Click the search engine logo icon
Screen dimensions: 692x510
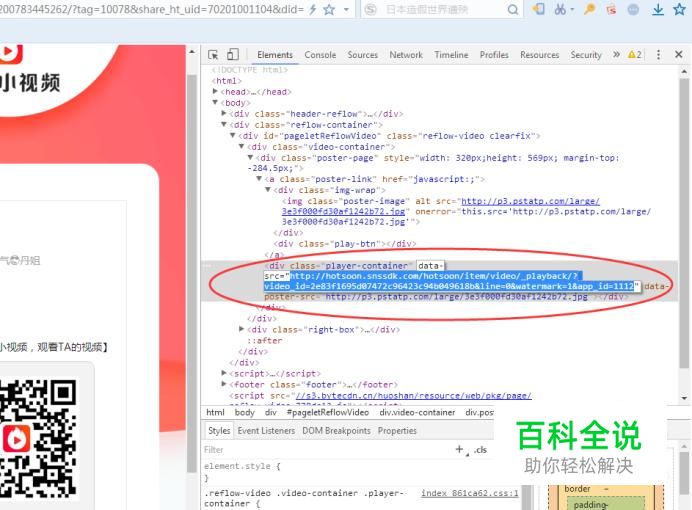(x=371, y=9)
